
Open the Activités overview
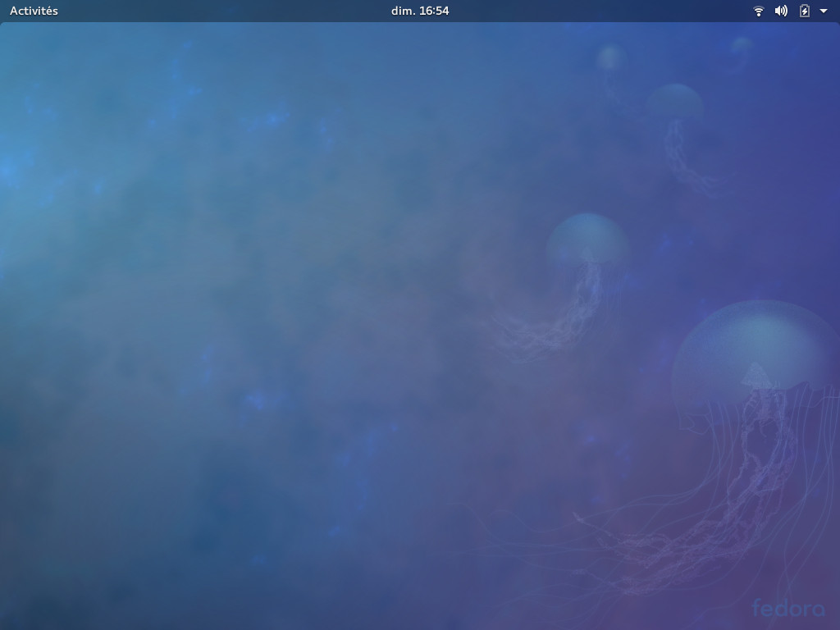[34, 11]
